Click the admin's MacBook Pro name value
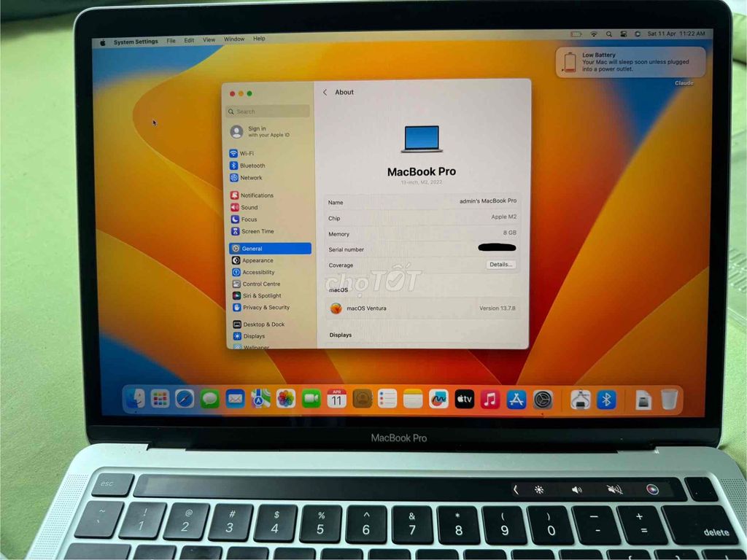The width and height of the screenshot is (747, 560). 488,201
